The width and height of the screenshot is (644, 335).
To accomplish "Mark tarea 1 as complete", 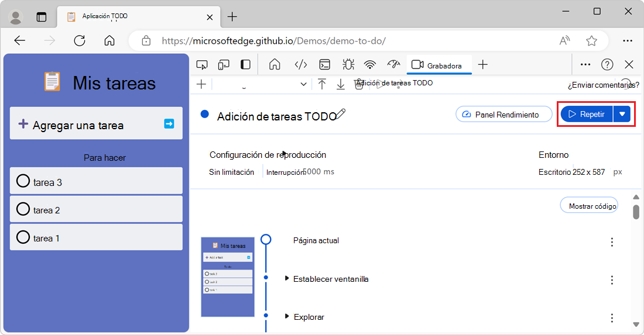I will click(23, 237).
